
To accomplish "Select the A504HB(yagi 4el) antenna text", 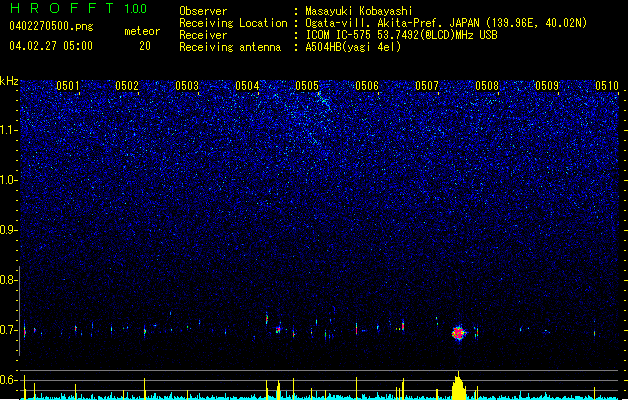I will pos(353,47).
